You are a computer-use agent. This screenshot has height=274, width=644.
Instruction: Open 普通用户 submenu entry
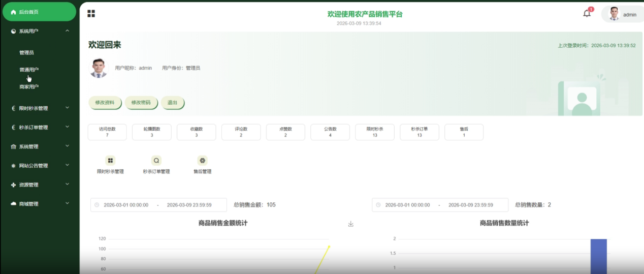pyautogui.click(x=29, y=70)
